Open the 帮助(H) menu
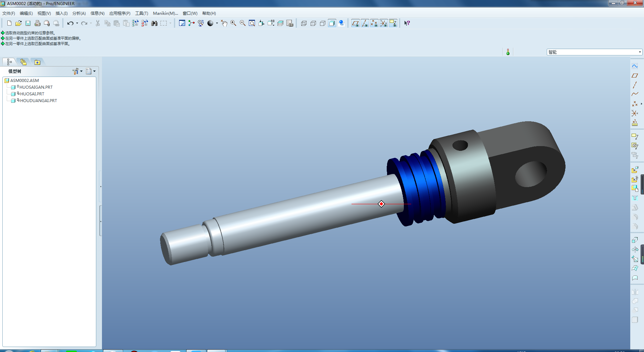 [x=209, y=13]
